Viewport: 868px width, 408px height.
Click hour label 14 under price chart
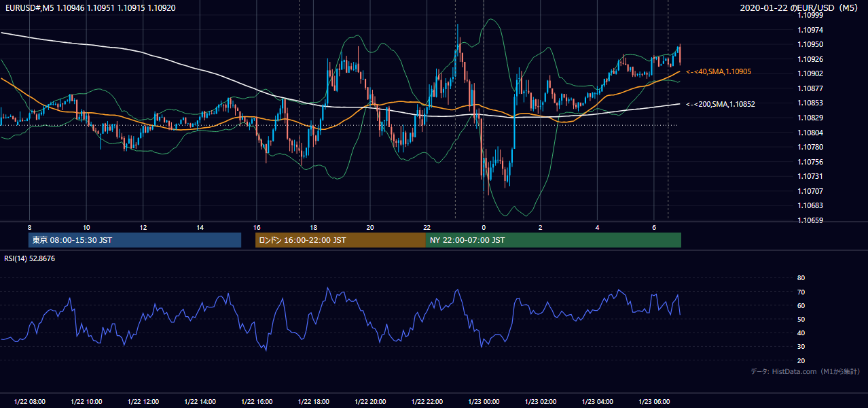tap(200, 227)
